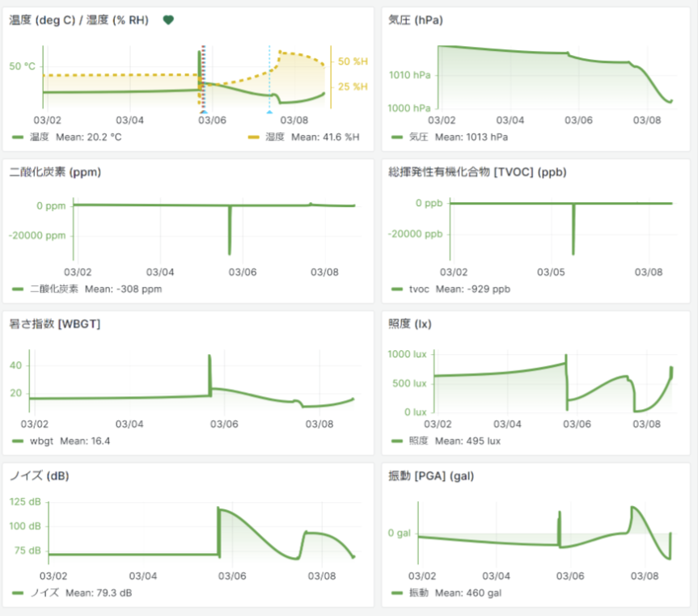Click green line icon of tvoc legend
Screen dimensions: 698x616
point(396,289)
